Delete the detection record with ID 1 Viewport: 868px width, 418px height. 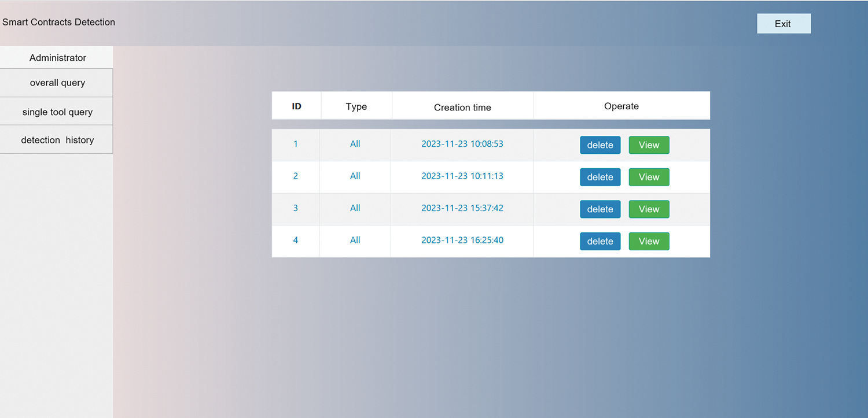[600, 145]
